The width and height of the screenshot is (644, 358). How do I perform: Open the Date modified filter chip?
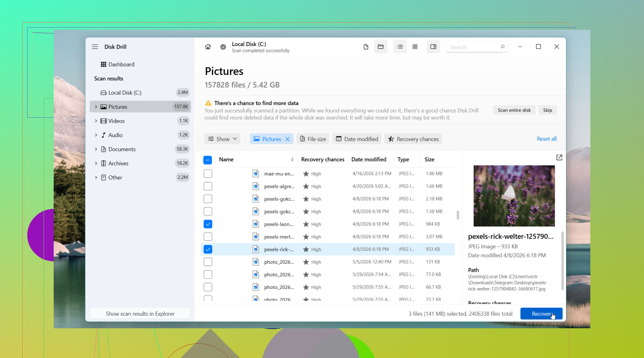[357, 139]
